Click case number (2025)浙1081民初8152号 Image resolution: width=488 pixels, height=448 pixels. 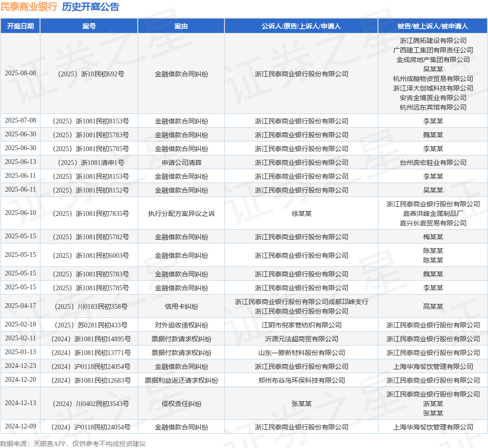(91, 190)
